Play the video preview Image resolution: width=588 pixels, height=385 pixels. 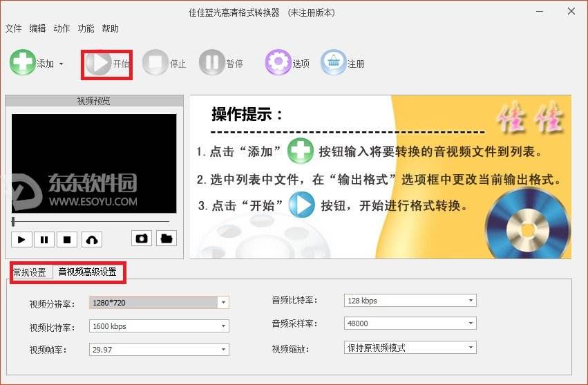[x=21, y=239]
